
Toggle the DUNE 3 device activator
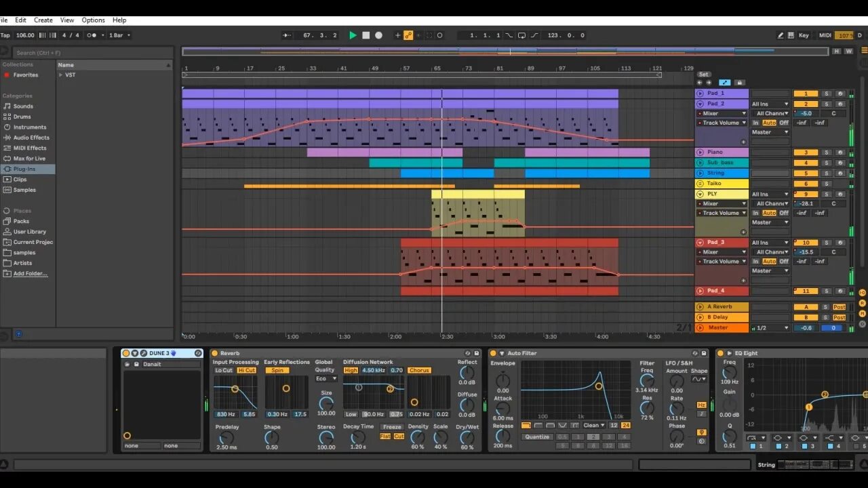tap(126, 353)
